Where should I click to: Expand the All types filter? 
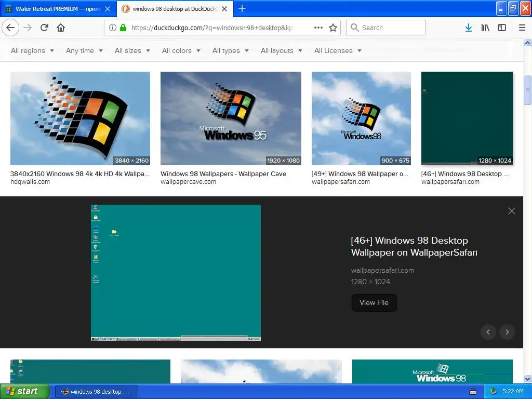pyautogui.click(x=230, y=50)
